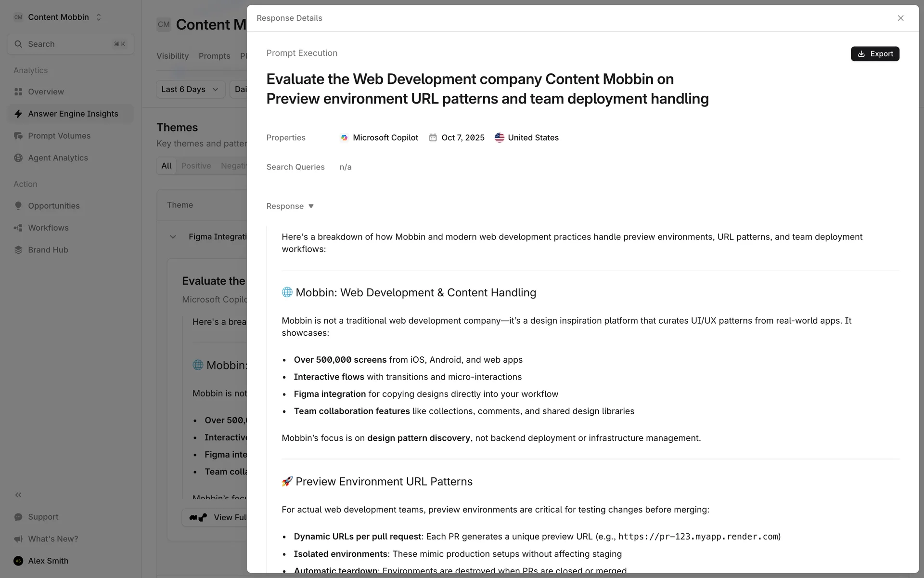Click the Prompt Volumes chat icon

click(18, 136)
